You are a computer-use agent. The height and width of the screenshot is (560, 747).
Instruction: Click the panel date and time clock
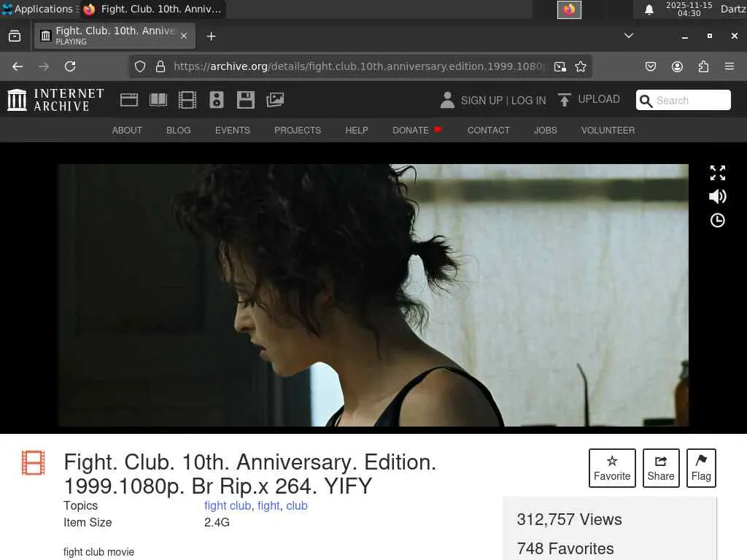click(x=689, y=9)
